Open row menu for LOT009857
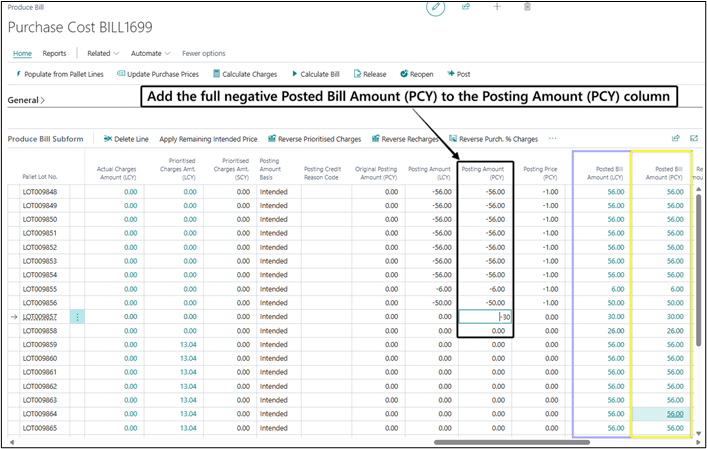Screen dimensions: 707x449 [x=77, y=317]
